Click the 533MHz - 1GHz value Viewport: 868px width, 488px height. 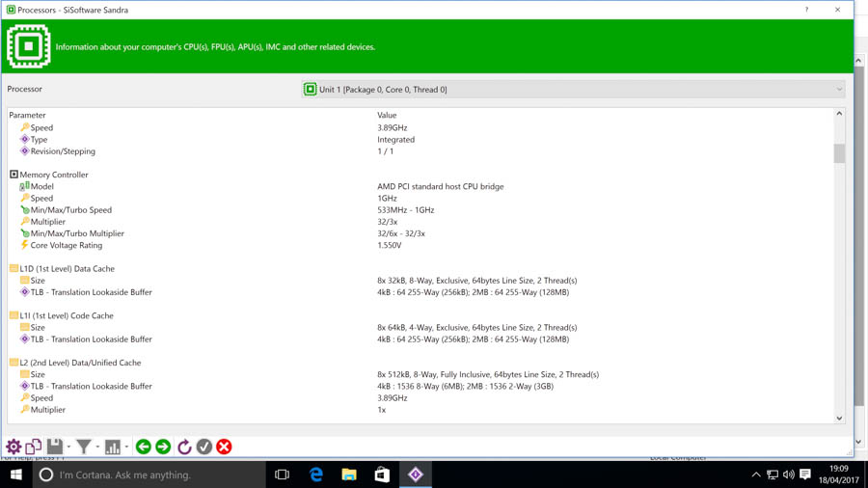point(406,209)
